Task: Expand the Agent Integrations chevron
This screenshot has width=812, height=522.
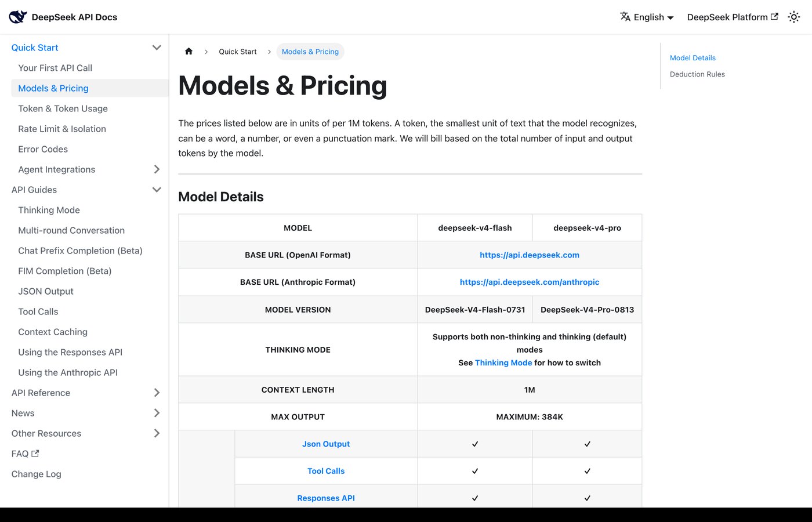Action: 157,169
